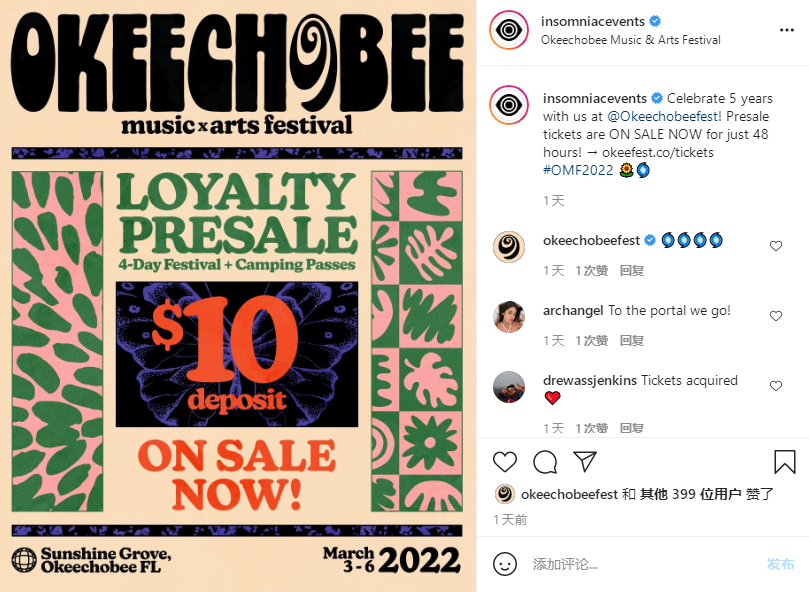Follow the @Okeechobeefest mention link
The width and height of the screenshot is (809, 592).
coord(662,116)
